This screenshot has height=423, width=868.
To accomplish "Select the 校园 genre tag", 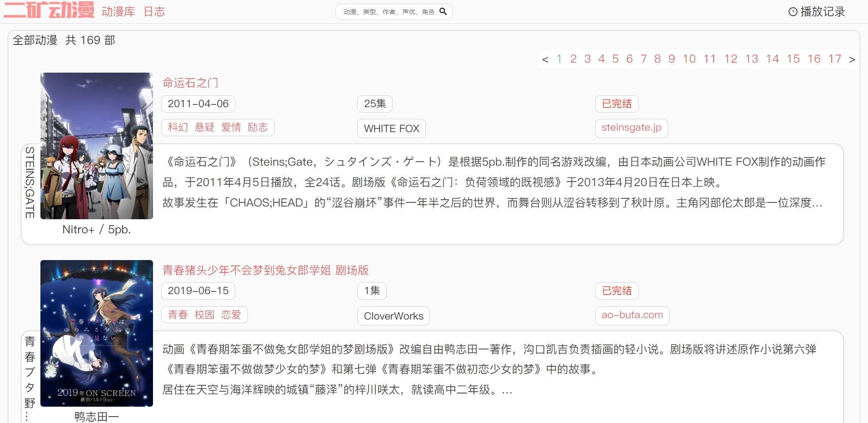I will (x=204, y=315).
